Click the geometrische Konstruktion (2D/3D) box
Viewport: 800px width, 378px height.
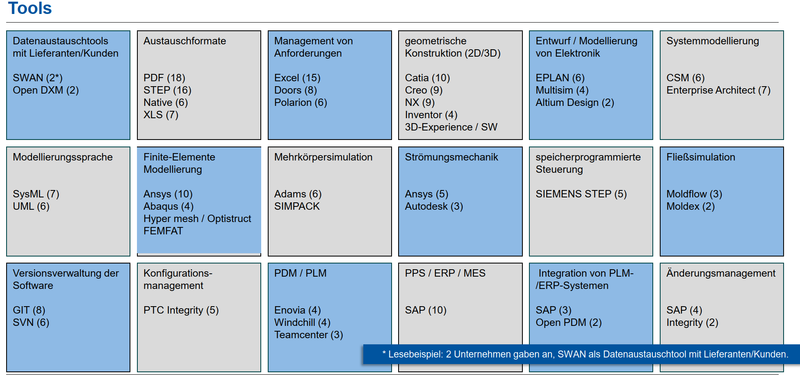(x=460, y=85)
